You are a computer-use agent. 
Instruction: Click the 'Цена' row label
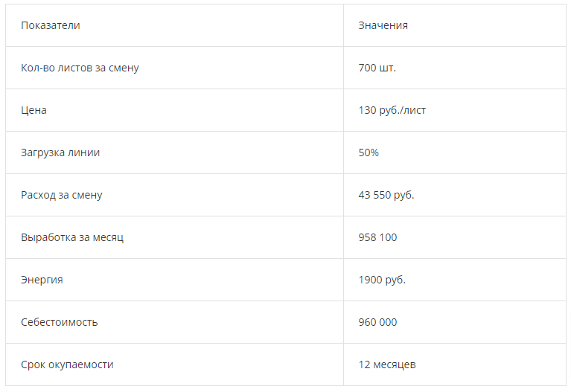point(34,110)
